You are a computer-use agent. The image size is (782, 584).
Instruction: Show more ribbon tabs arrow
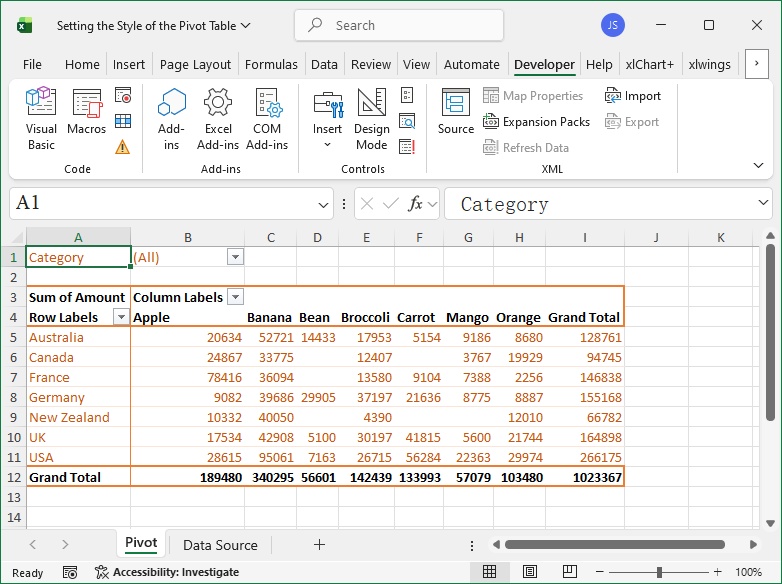tap(757, 64)
